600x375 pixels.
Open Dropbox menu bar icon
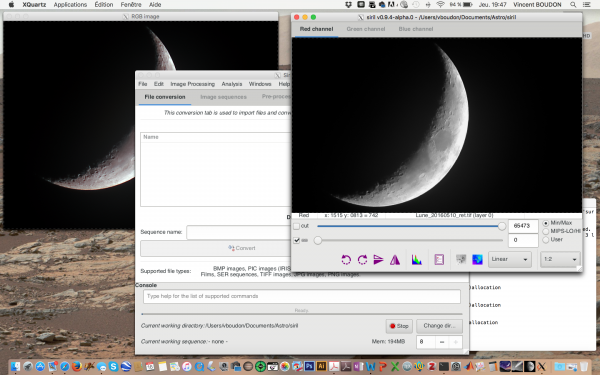(x=349, y=5)
